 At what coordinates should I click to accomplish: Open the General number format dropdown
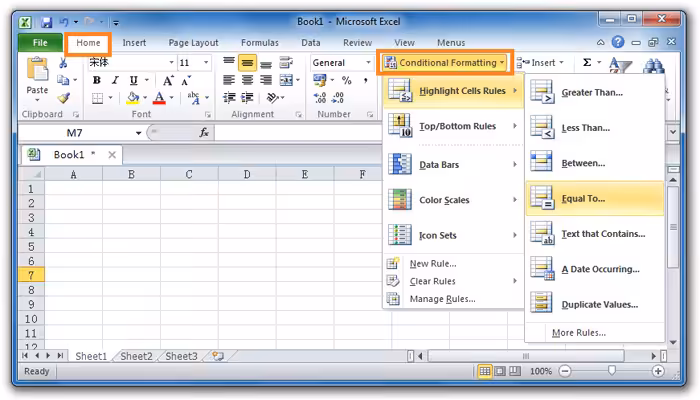pyautogui.click(x=368, y=62)
